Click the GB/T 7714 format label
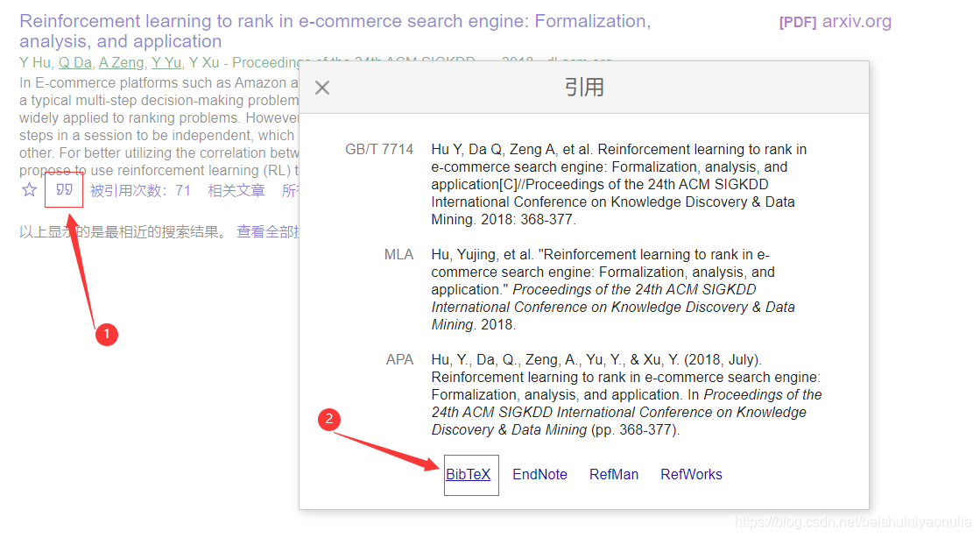This screenshot has width=980, height=538. pos(378,150)
